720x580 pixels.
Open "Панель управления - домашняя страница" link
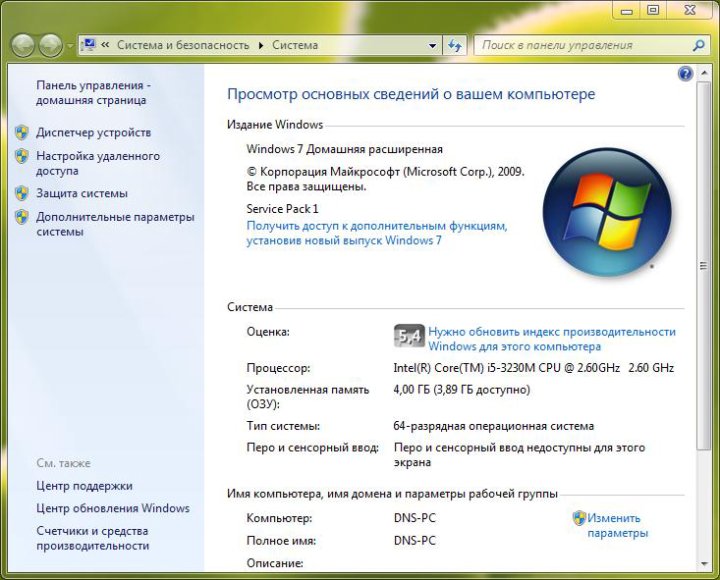93,93
